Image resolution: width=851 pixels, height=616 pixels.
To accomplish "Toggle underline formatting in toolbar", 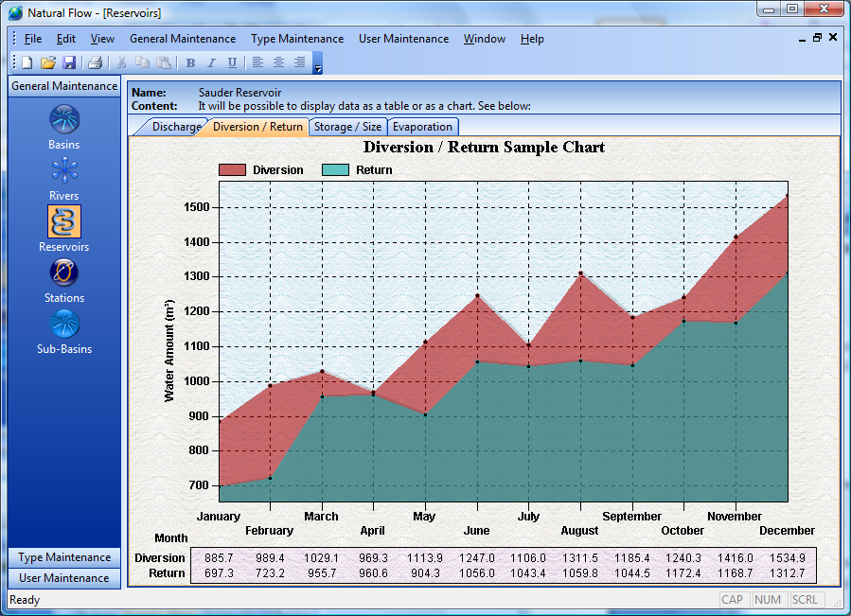I will pos(232,62).
